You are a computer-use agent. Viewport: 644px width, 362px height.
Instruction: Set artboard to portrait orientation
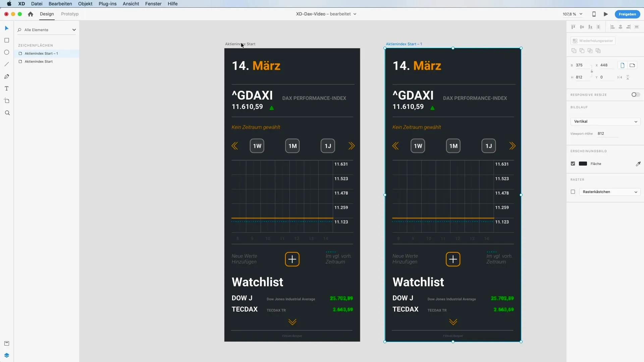click(x=623, y=65)
